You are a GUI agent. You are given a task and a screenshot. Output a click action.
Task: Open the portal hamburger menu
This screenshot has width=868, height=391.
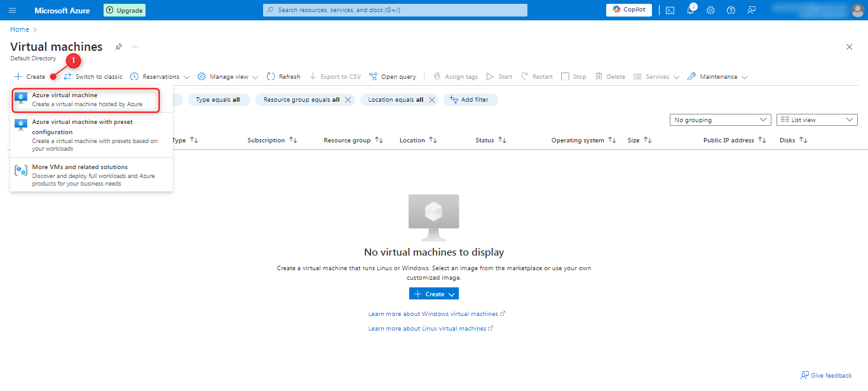click(12, 10)
